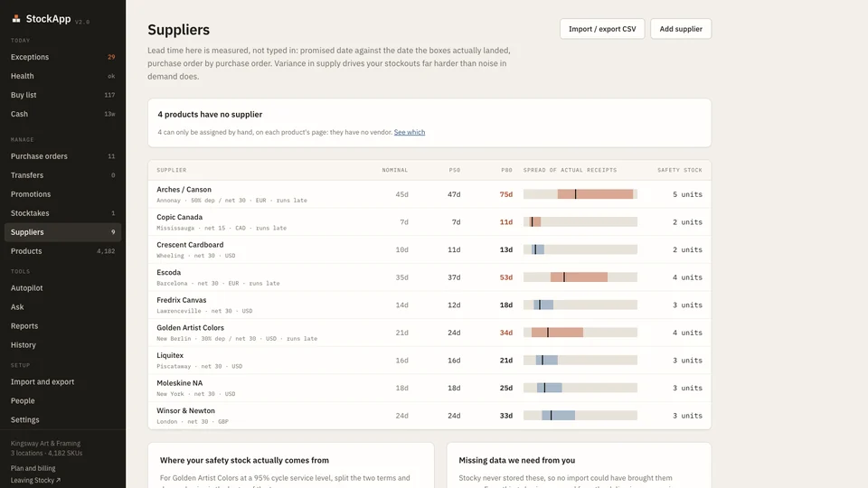Click Escoda receipts spread bar
This screenshot has height=488, width=868.
point(580,277)
